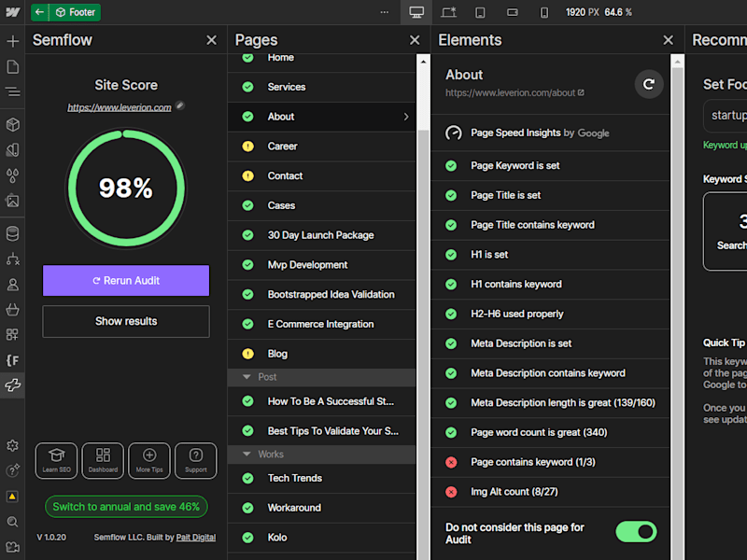Select the Tech Trends work item
Viewport: 747px width, 560px height.
pyautogui.click(x=321, y=478)
